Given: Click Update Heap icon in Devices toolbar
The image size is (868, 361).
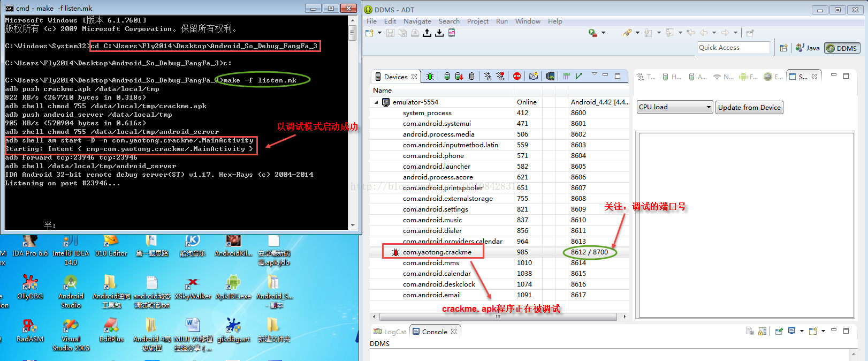Looking at the screenshot, I should point(447,77).
